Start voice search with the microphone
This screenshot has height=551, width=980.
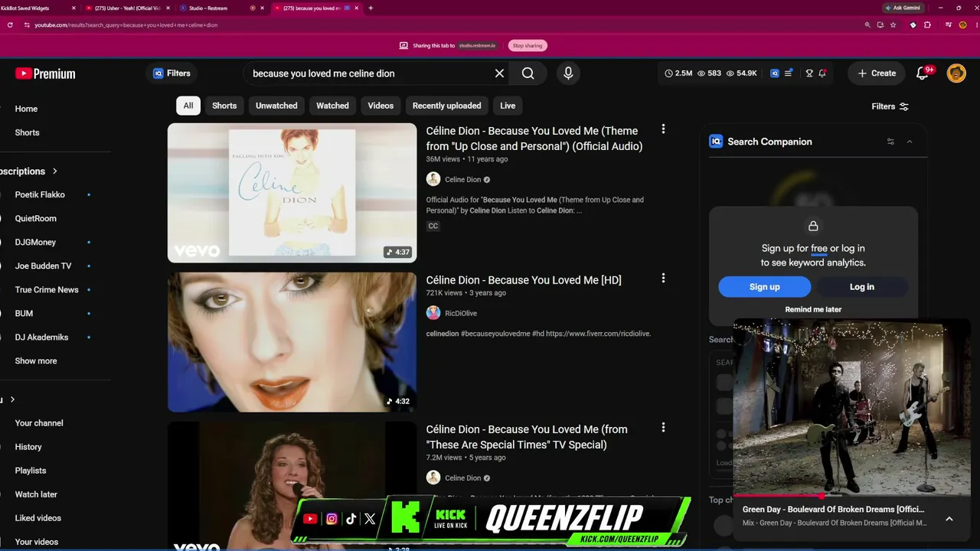(x=568, y=73)
